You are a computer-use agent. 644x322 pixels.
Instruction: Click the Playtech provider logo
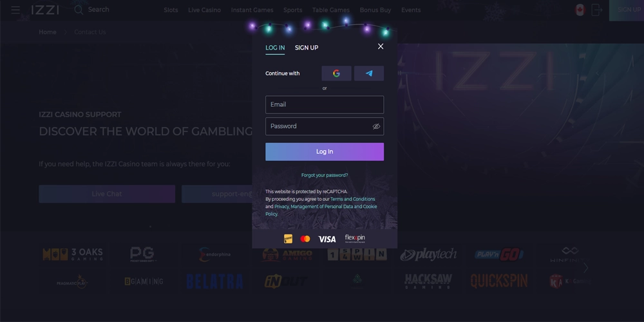click(428, 254)
